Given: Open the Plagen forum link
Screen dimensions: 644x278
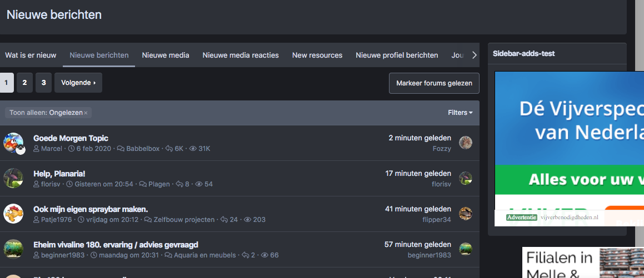Looking at the screenshot, I should 159,184.
